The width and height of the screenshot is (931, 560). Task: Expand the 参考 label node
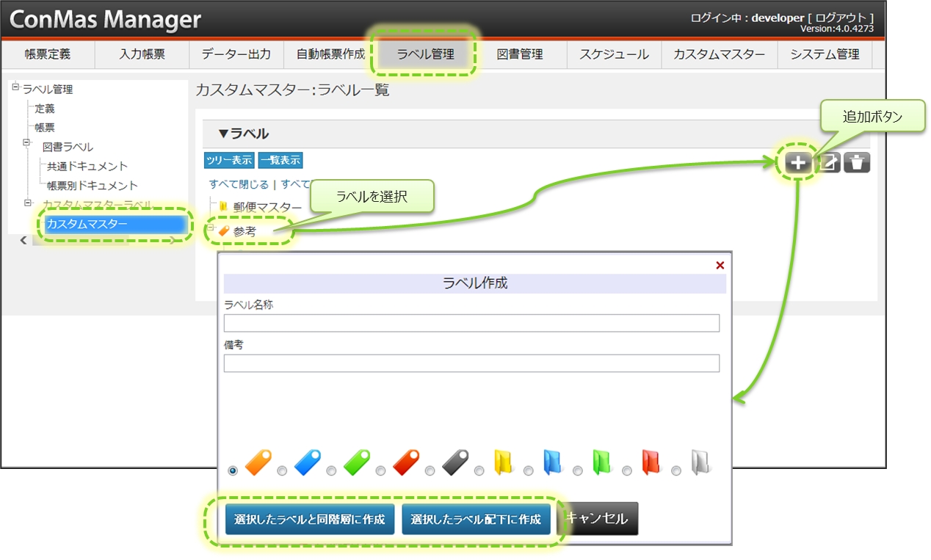(211, 229)
